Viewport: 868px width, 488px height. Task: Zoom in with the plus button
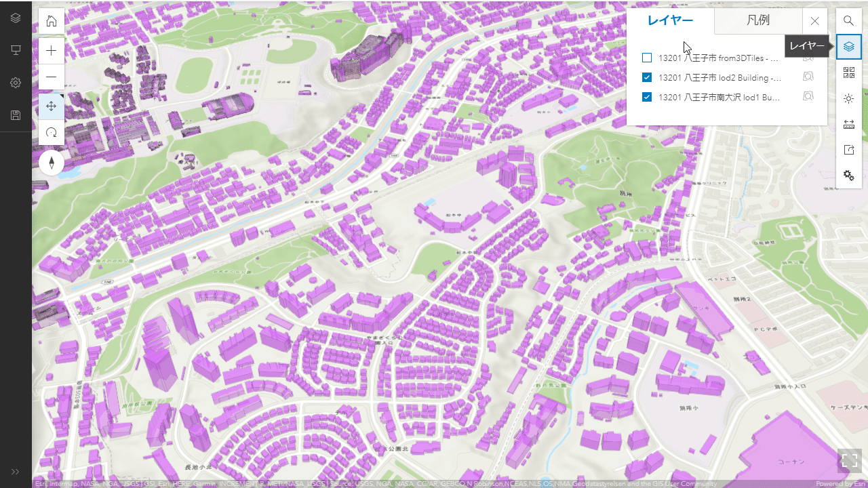click(x=52, y=51)
